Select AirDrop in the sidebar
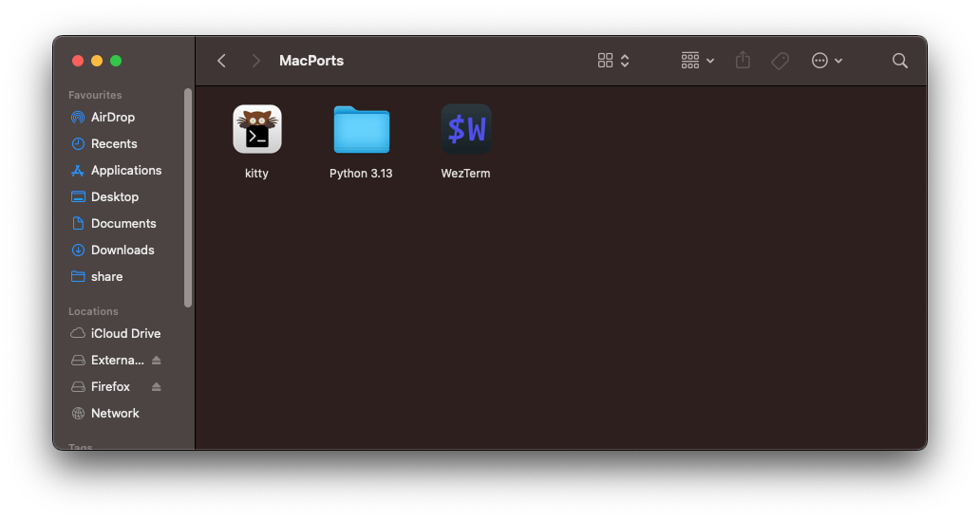This screenshot has width=980, height=520. pyautogui.click(x=112, y=118)
